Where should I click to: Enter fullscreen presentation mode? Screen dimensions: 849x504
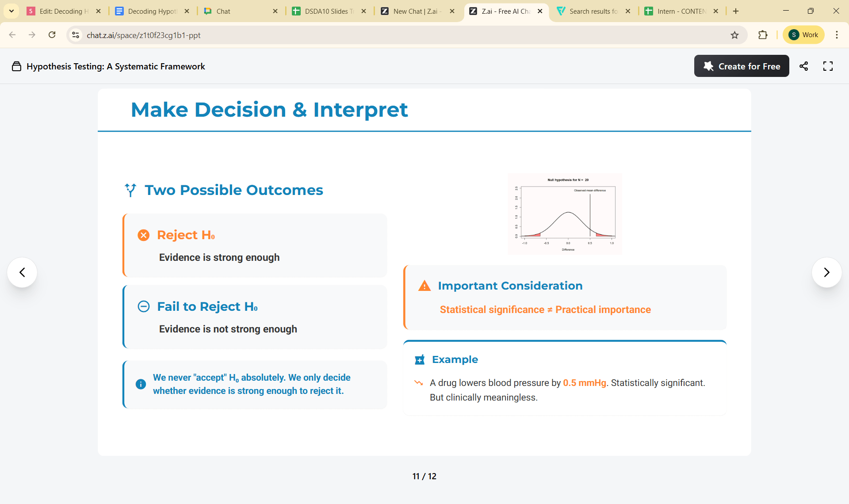tap(828, 66)
